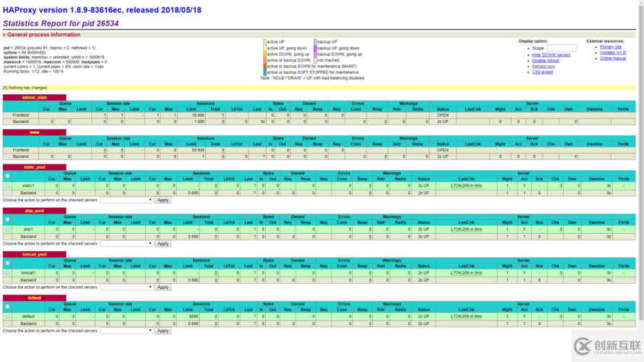The height and width of the screenshot is (362, 644).
Task: Toggle select-all checkbox in default pool header
Action: [x=7, y=306]
